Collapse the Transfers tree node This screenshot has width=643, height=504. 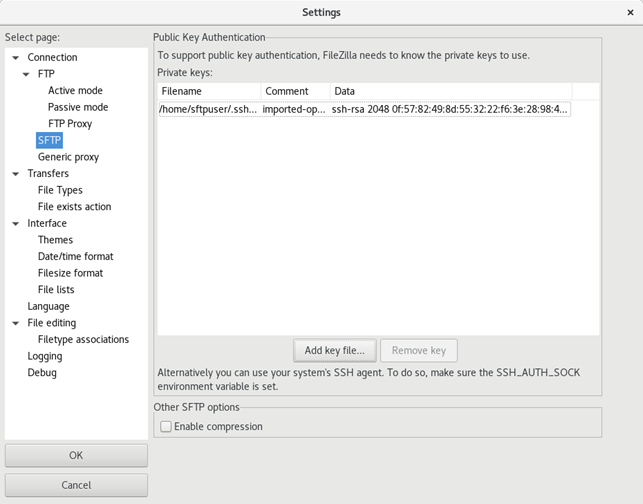tap(16, 174)
